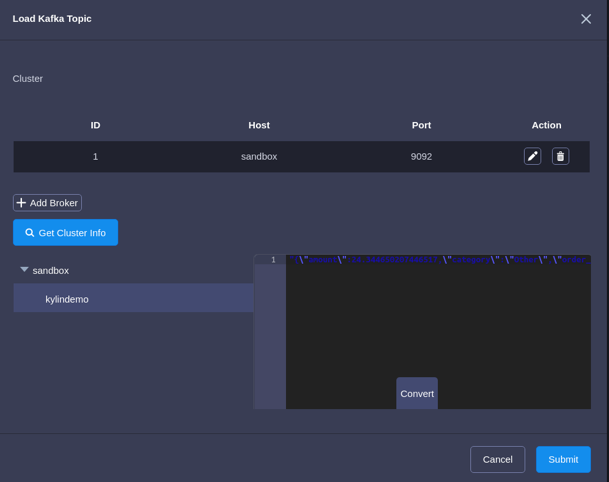609x482 pixels.
Task: Click the Action column header
Action: coord(546,125)
